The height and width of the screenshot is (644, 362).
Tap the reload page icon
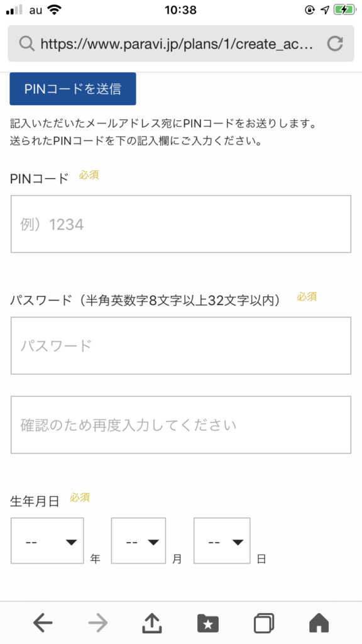point(335,43)
